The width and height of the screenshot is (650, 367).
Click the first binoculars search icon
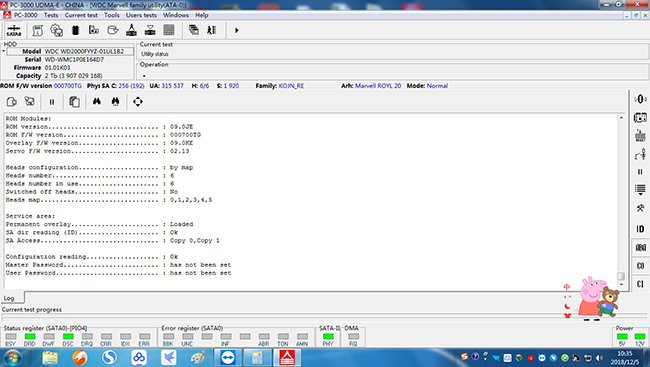coord(97,102)
